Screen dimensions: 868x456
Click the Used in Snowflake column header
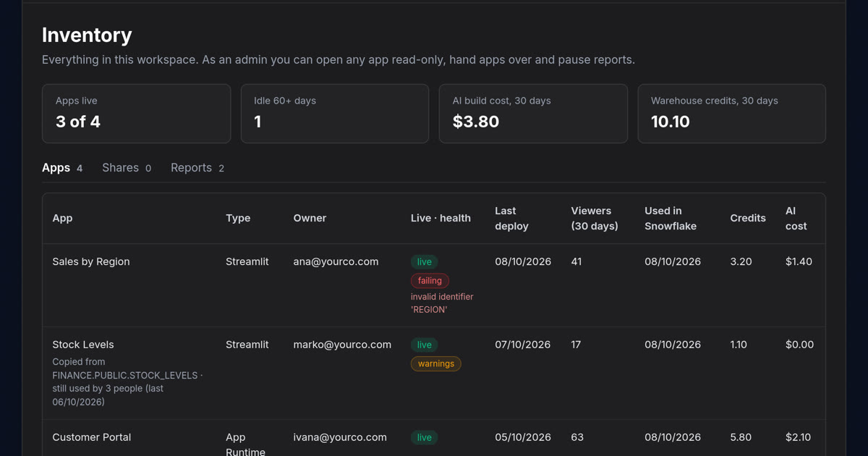(x=671, y=219)
